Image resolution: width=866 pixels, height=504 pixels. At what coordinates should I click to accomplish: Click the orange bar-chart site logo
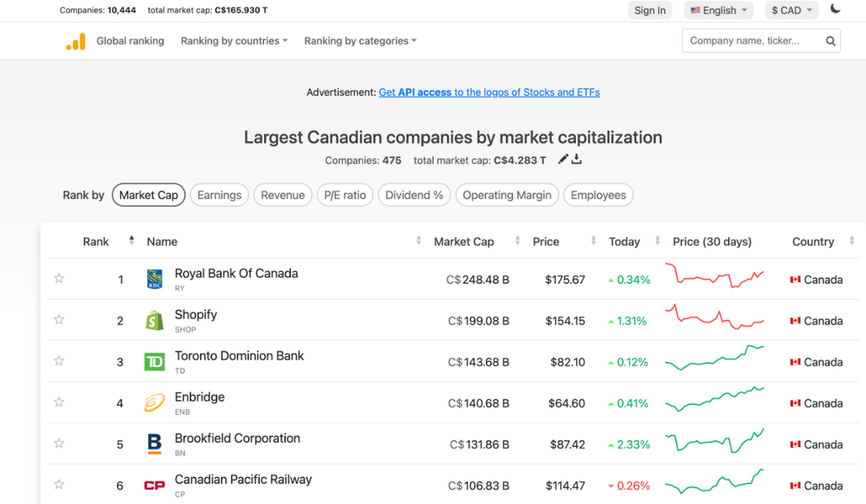75,42
